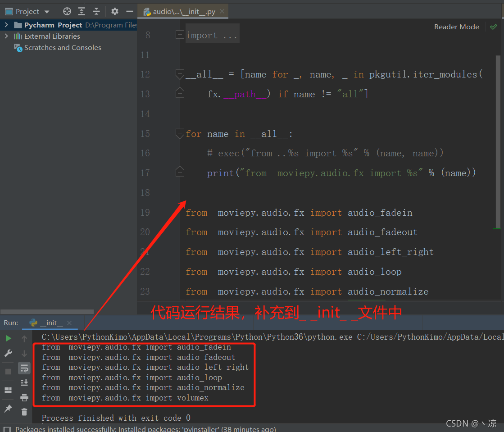
Task: Click the fold end marker at line 13
Action: tap(180, 93)
